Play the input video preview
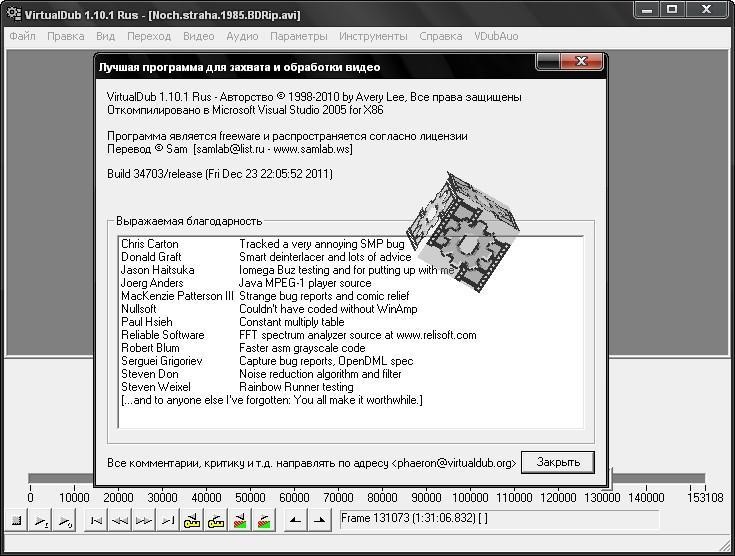 click(x=41, y=520)
